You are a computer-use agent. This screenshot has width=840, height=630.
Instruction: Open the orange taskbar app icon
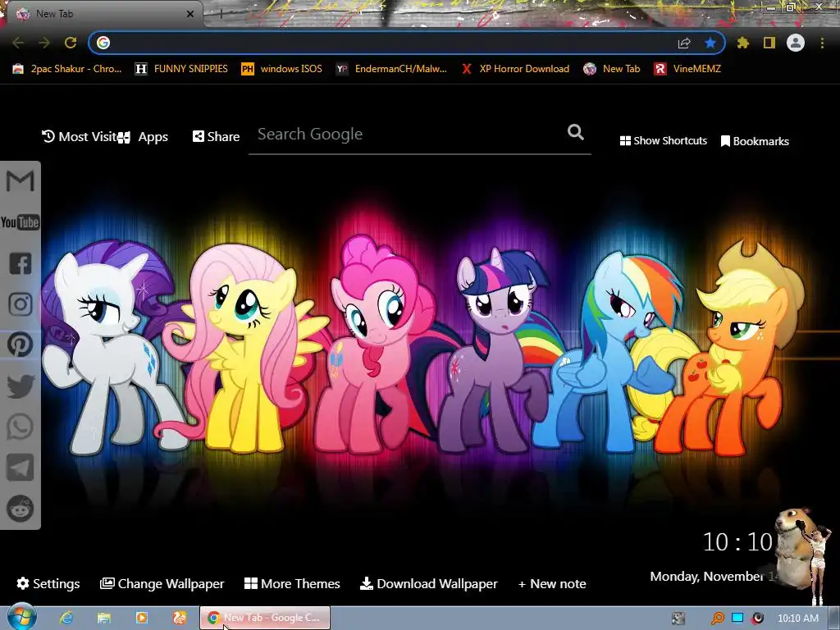pos(180,618)
